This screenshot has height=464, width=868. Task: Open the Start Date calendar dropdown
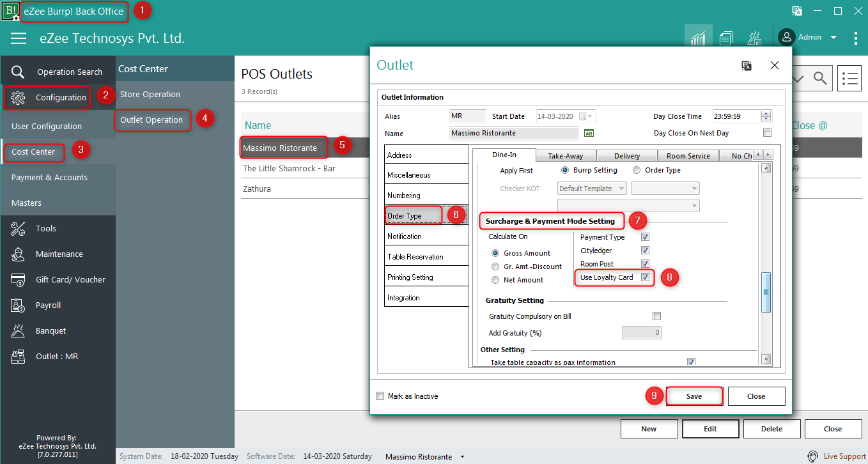(x=590, y=116)
